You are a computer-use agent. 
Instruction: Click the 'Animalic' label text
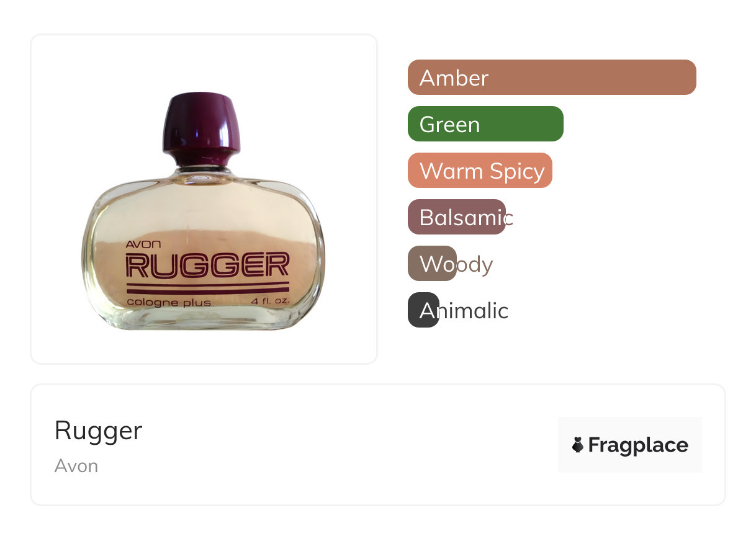[x=464, y=311]
